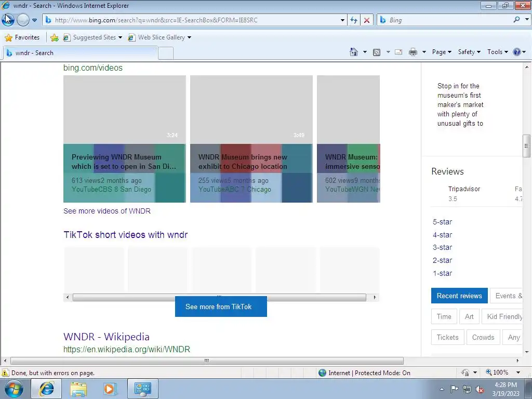
Task: Open WNDR Museum brings new exhibit video
Action: [x=251, y=139]
